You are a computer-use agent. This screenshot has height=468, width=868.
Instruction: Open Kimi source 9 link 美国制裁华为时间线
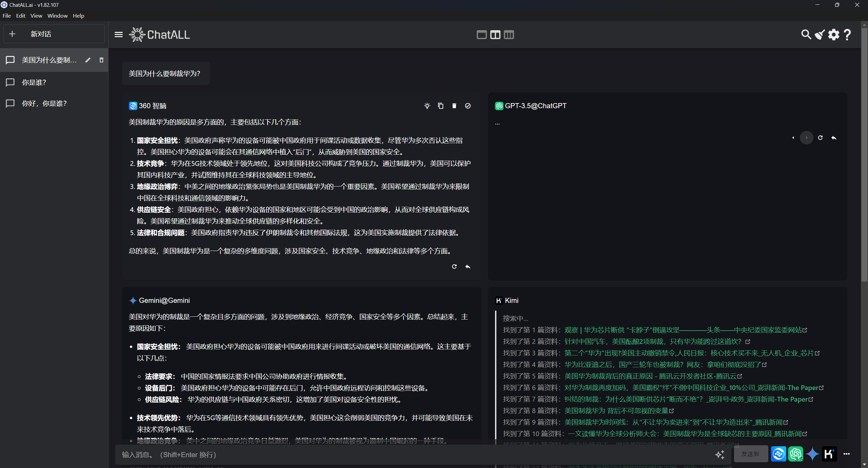[676, 422]
